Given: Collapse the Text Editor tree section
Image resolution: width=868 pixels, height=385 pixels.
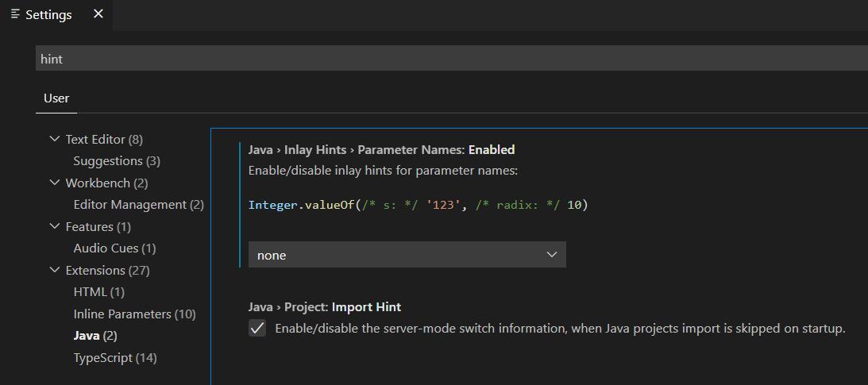Looking at the screenshot, I should coord(54,139).
